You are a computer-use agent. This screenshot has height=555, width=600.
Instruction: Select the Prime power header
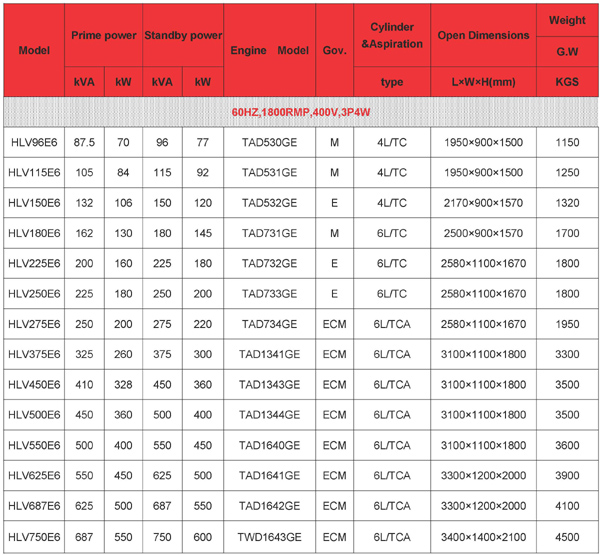pyautogui.click(x=104, y=35)
